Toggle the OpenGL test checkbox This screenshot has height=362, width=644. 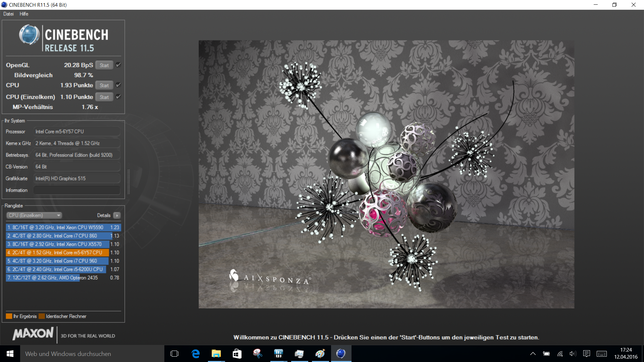pyautogui.click(x=118, y=65)
